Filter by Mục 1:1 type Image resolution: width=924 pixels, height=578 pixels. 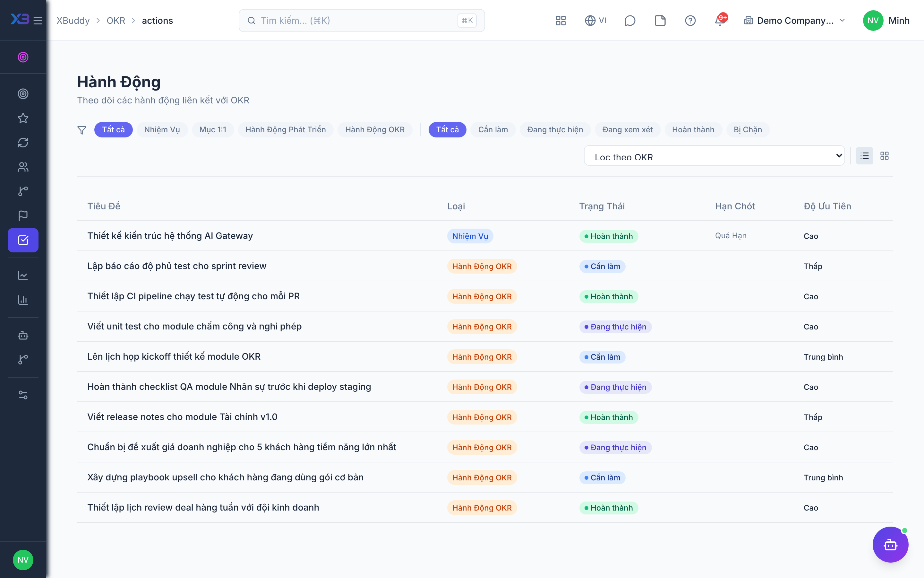pos(213,130)
